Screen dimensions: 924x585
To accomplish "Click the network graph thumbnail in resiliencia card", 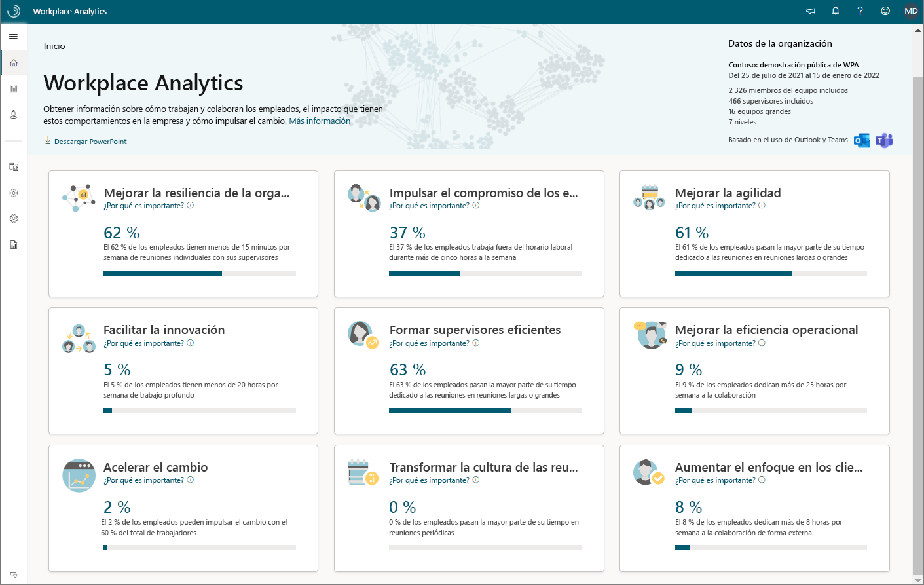I will pos(79,198).
